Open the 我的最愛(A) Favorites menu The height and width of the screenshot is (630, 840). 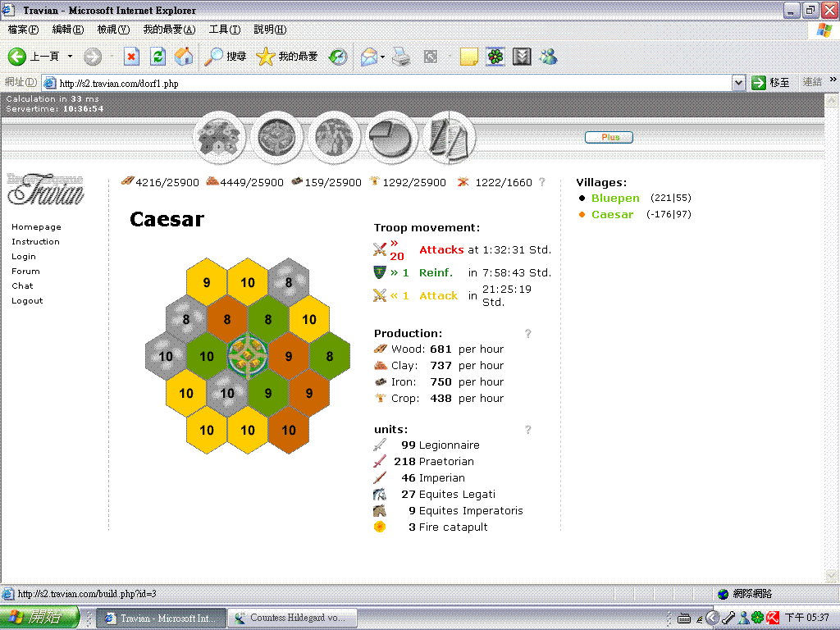(169, 30)
